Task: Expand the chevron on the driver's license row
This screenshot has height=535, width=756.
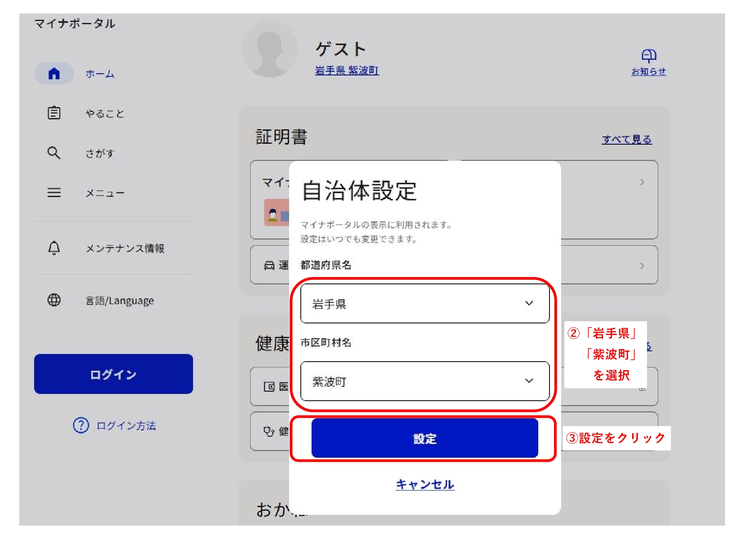Action: [x=642, y=265]
